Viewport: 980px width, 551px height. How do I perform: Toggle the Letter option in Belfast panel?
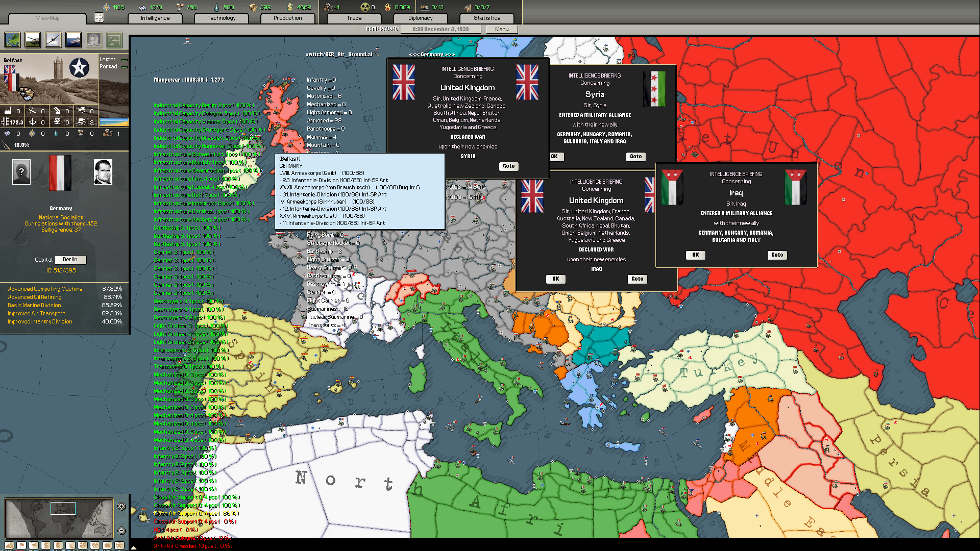click(124, 59)
